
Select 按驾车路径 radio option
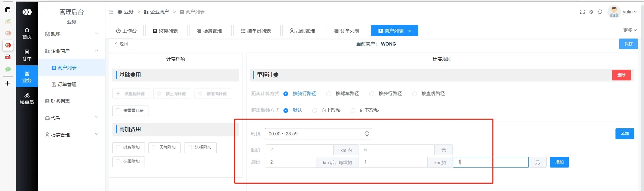(329, 94)
